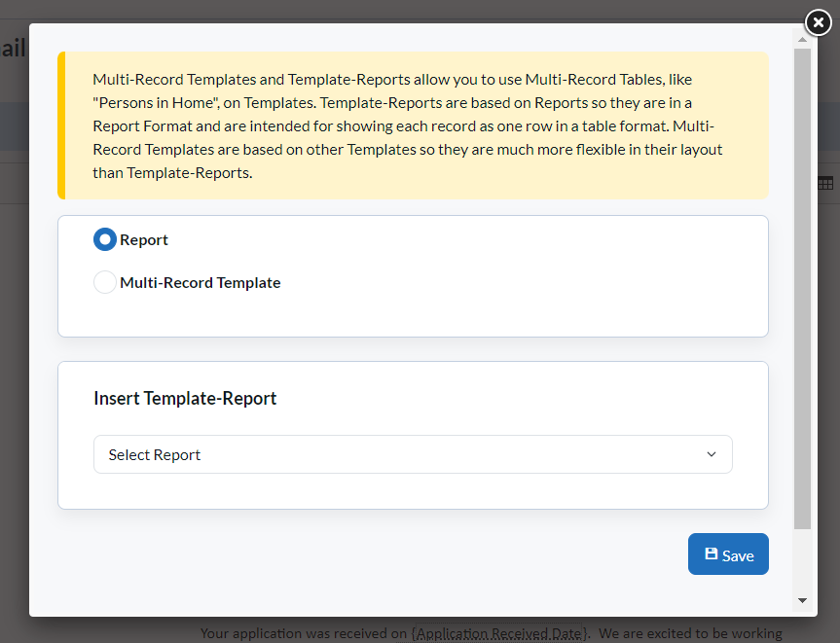Viewport: 840px width, 643px height.
Task: Click the Insert Template-Report heading
Action: pos(185,398)
